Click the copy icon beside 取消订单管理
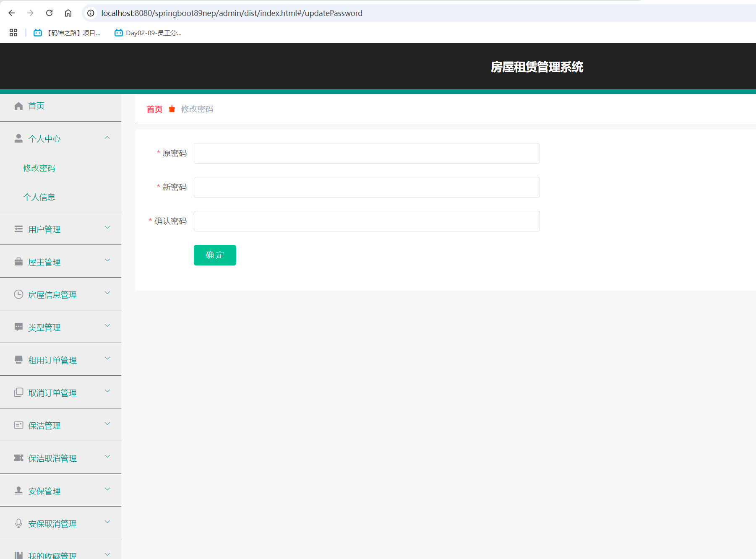The width and height of the screenshot is (756, 559). coord(18,393)
